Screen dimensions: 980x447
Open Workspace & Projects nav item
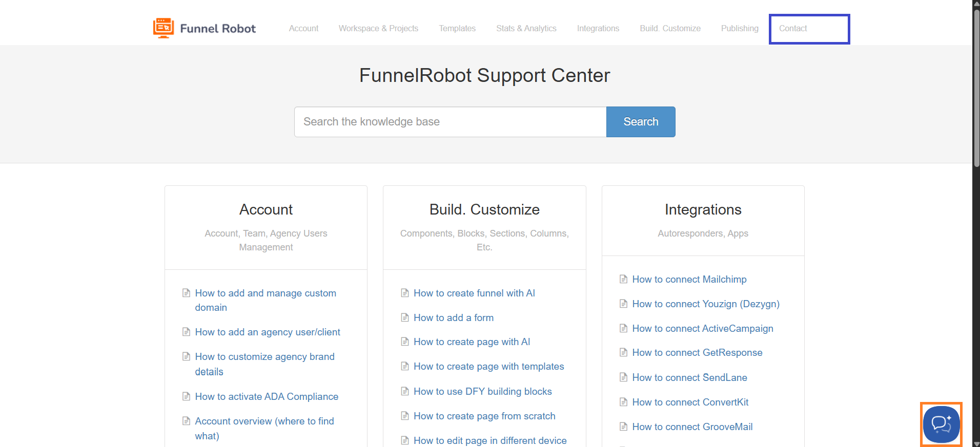point(378,29)
